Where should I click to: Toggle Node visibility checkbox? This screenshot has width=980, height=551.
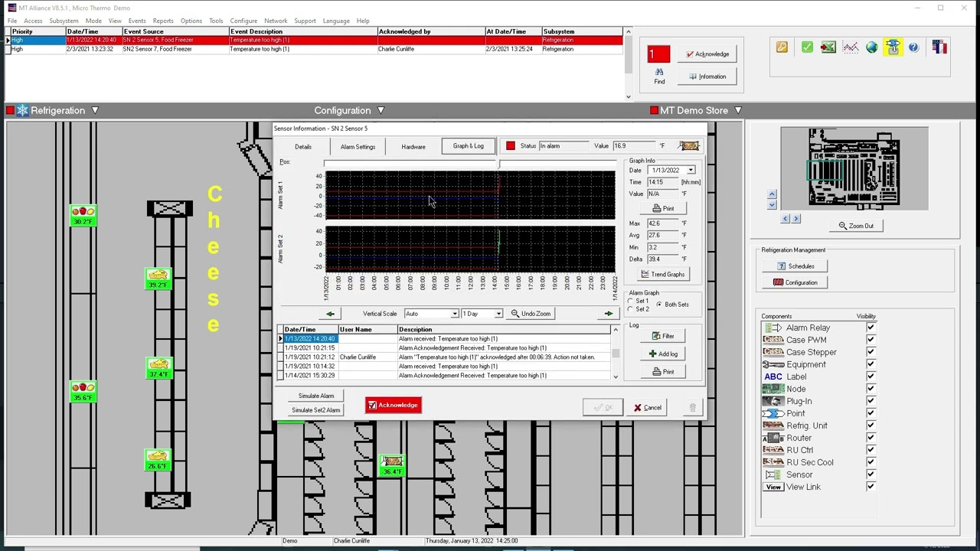click(871, 389)
